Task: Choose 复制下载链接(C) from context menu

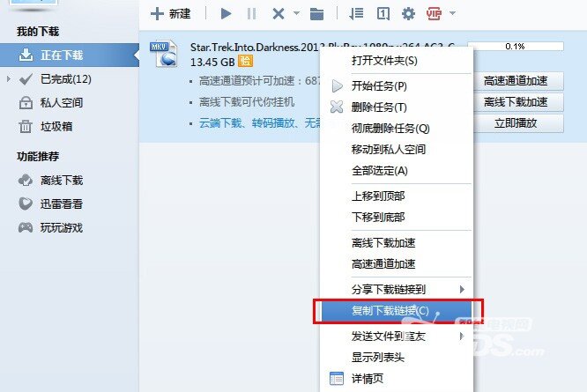Action: pyautogui.click(x=397, y=311)
